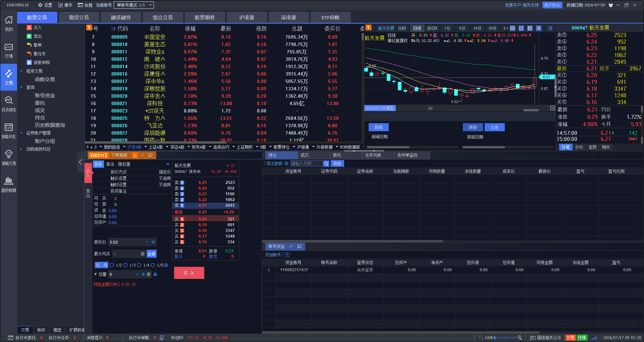Click the help question mark next to 添加账号
The image size is (644, 342).
[287, 255]
